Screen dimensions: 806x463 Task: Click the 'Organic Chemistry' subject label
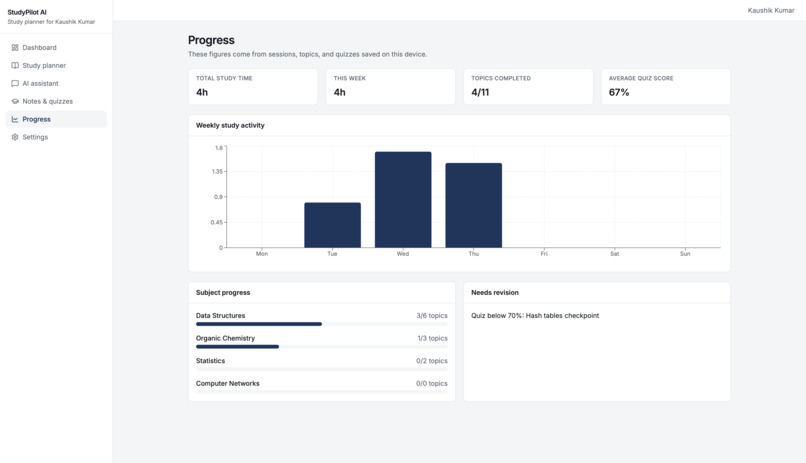[225, 338]
